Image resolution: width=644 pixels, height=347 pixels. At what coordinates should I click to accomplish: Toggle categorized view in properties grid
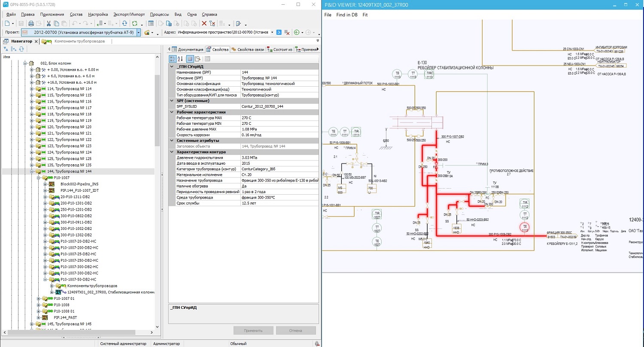173,59
